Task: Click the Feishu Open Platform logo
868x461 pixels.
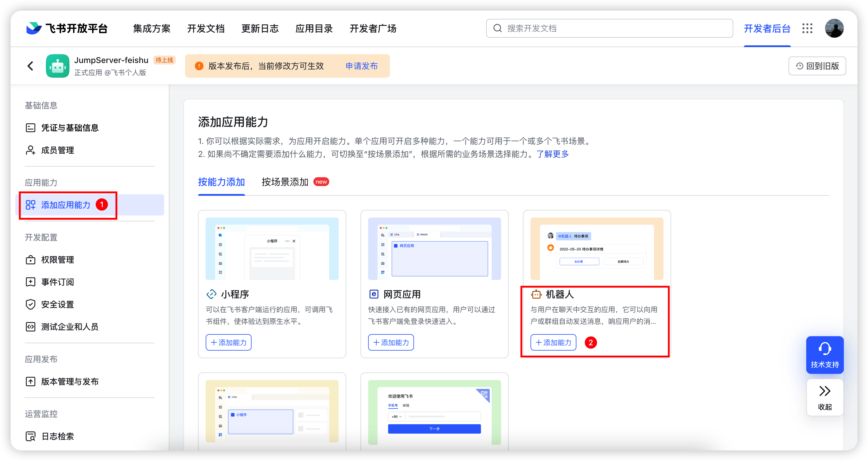Action: click(x=67, y=28)
